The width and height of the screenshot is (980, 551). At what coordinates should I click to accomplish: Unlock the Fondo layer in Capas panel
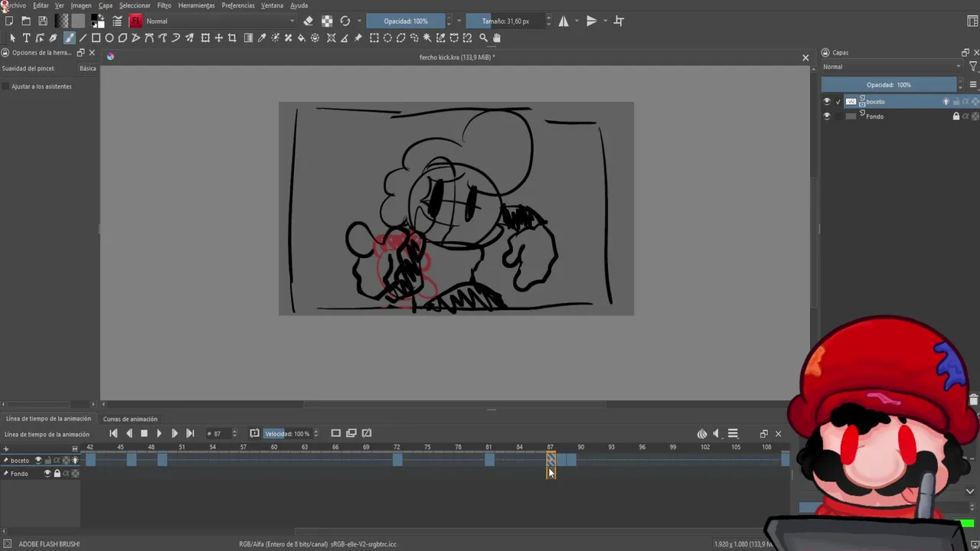955,116
